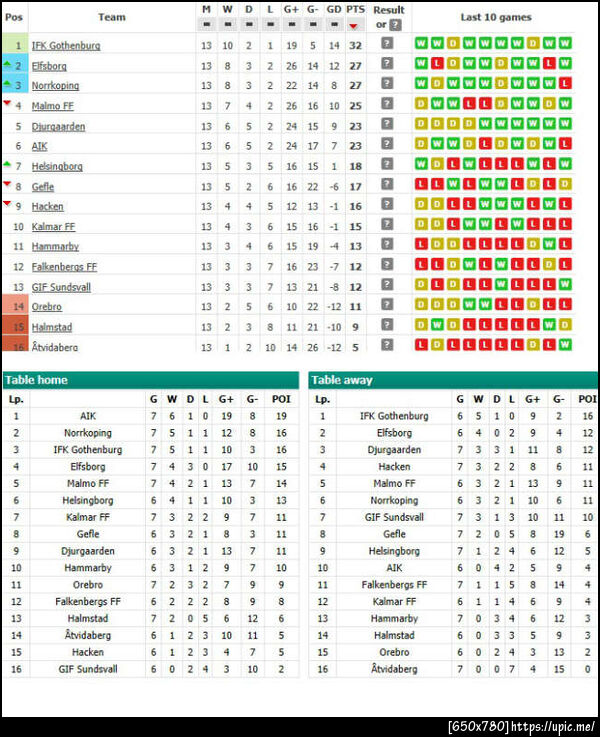Open the Djurgaarden team link in main standings
This screenshot has width=600, height=737.
(58, 126)
